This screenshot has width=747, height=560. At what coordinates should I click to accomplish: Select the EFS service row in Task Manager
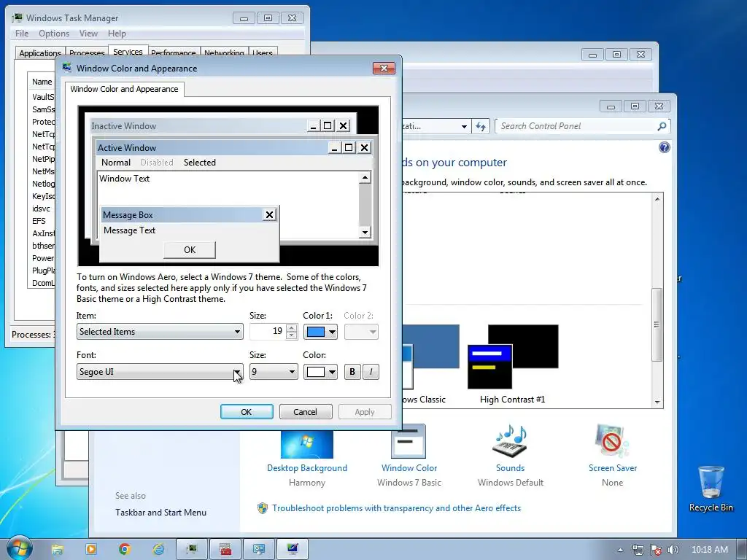[42, 221]
